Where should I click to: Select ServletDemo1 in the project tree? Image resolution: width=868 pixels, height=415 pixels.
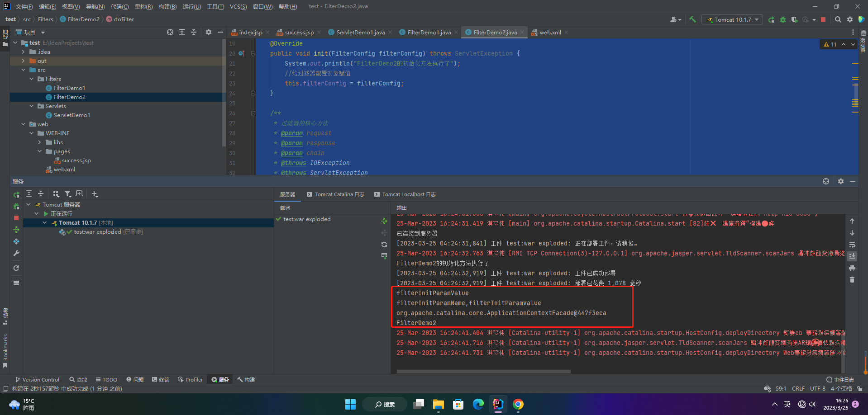pyautogui.click(x=72, y=115)
